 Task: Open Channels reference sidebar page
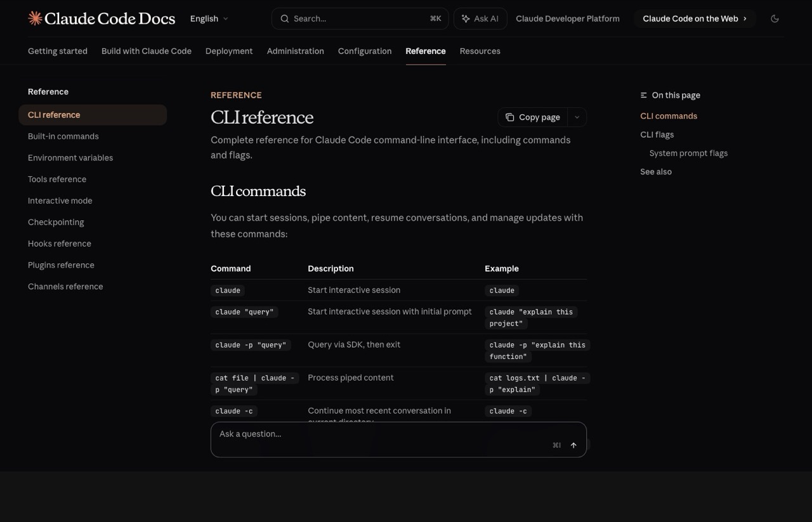click(65, 287)
